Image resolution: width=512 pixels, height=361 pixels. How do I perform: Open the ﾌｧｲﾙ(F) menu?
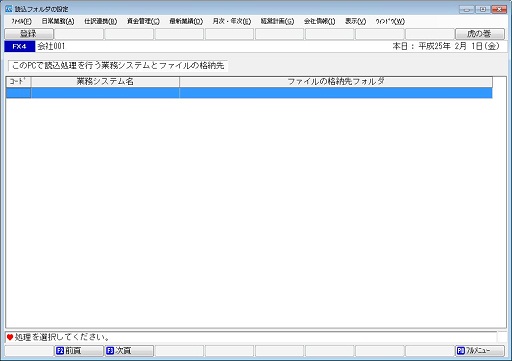point(21,21)
